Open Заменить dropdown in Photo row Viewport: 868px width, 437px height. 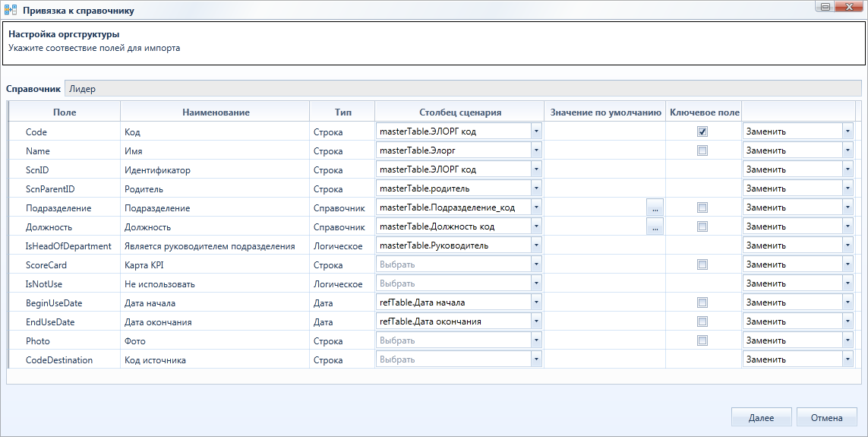point(847,340)
